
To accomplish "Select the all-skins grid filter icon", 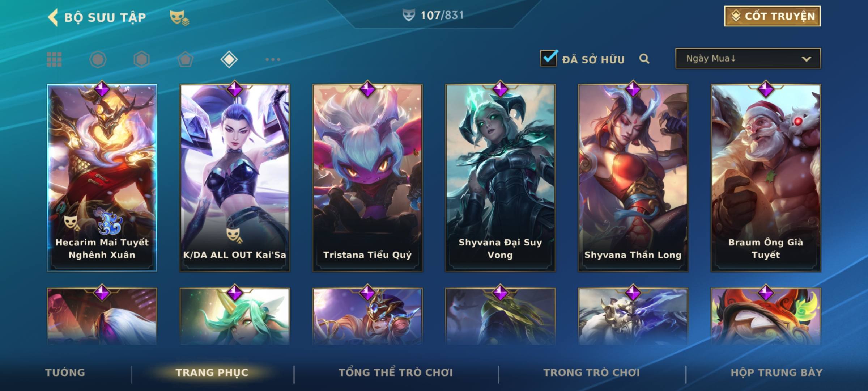I will pyautogui.click(x=54, y=59).
